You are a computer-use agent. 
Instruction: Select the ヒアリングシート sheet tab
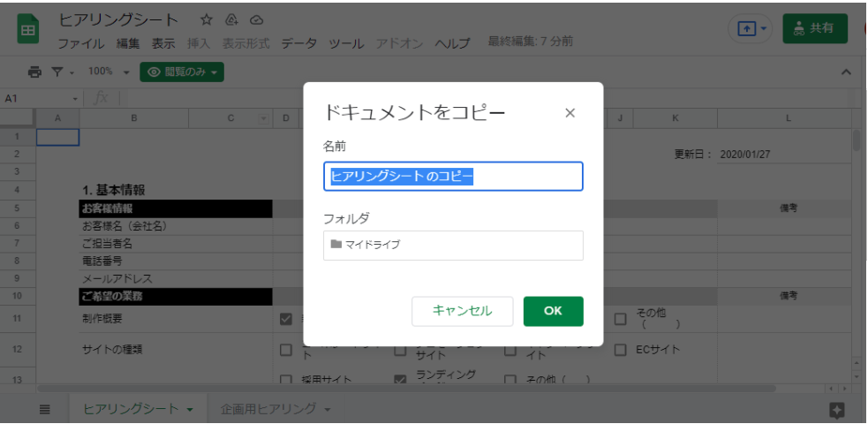click(132, 410)
